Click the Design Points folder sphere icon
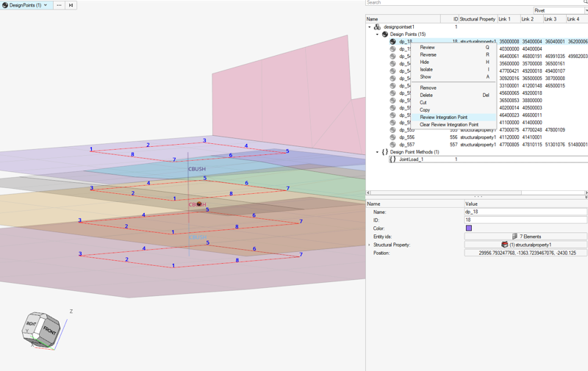This screenshot has height=371, width=588. tap(384, 35)
